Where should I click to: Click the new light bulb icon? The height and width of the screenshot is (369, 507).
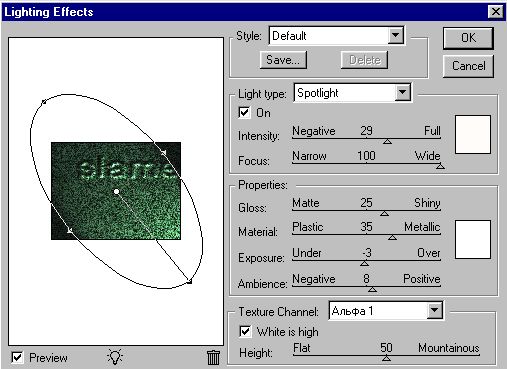(x=115, y=357)
